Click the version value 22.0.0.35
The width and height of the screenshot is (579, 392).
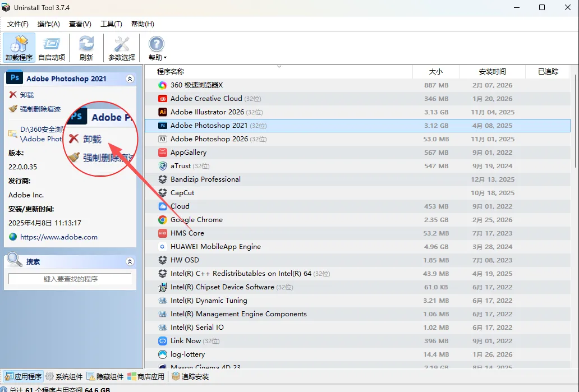click(x=22, y=167)
